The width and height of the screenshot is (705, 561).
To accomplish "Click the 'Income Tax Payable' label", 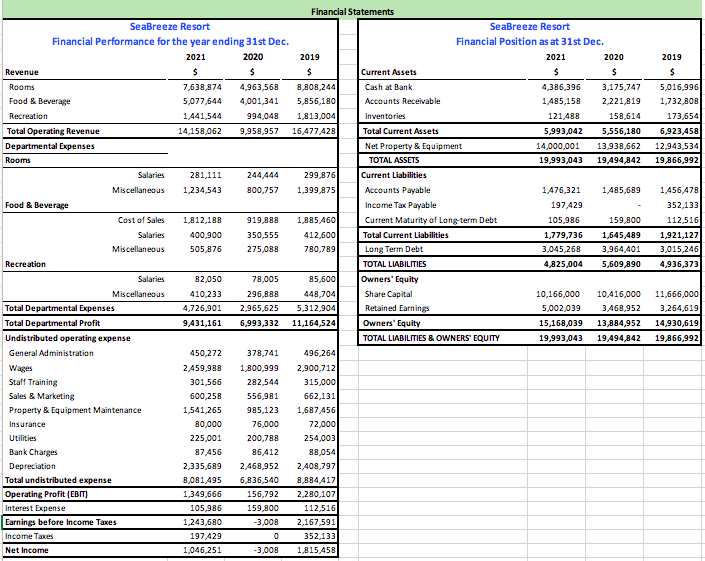I will pos(400,205).
